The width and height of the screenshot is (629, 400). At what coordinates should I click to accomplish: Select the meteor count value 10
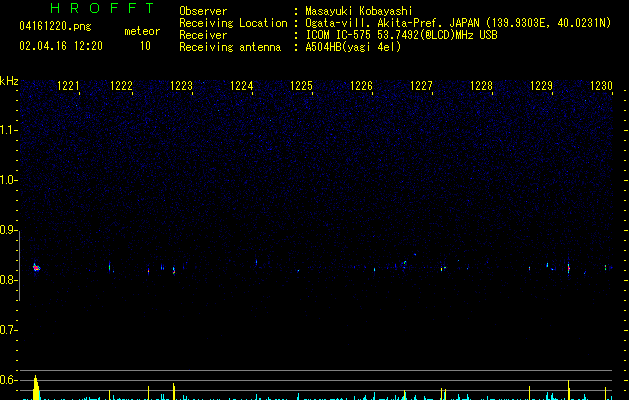click(145, 46)
